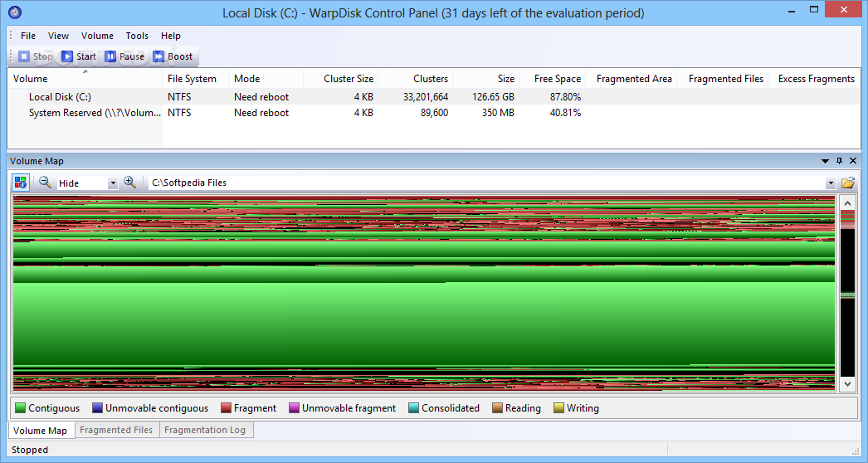
Task: Click the 40.81% free space cell
Action: pyautogui.click(x=565, y=112)
